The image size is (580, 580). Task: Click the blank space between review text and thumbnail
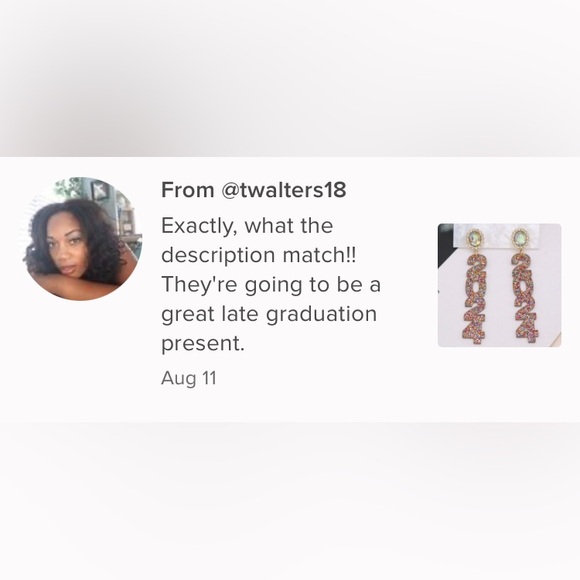tap(409, 285)
